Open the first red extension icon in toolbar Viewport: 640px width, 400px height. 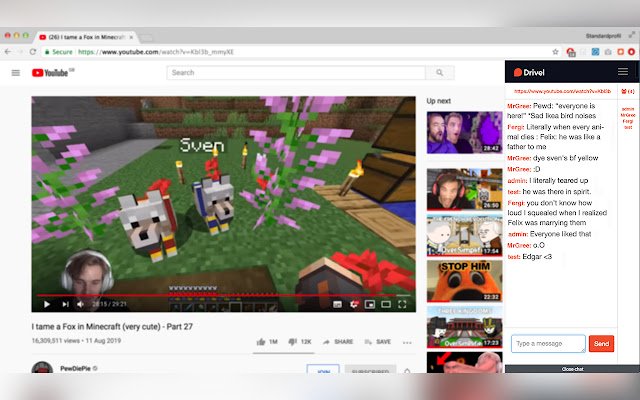coord(571,52)
